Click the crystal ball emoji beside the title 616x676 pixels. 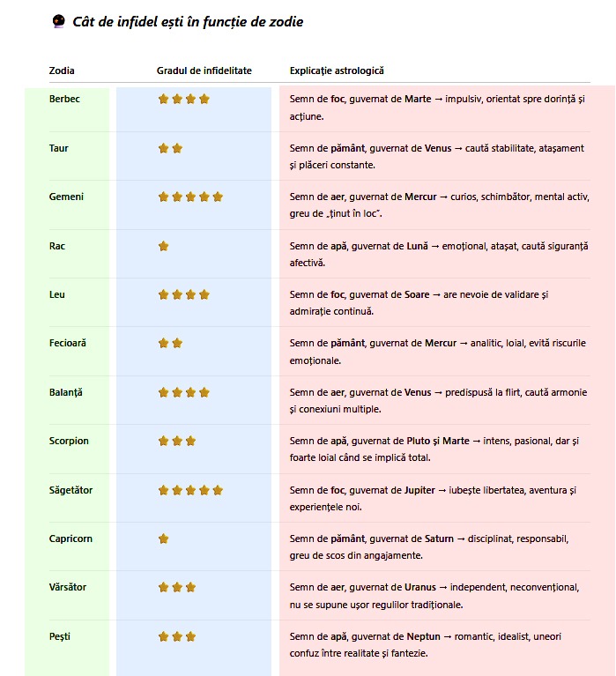tap(58, 22)
